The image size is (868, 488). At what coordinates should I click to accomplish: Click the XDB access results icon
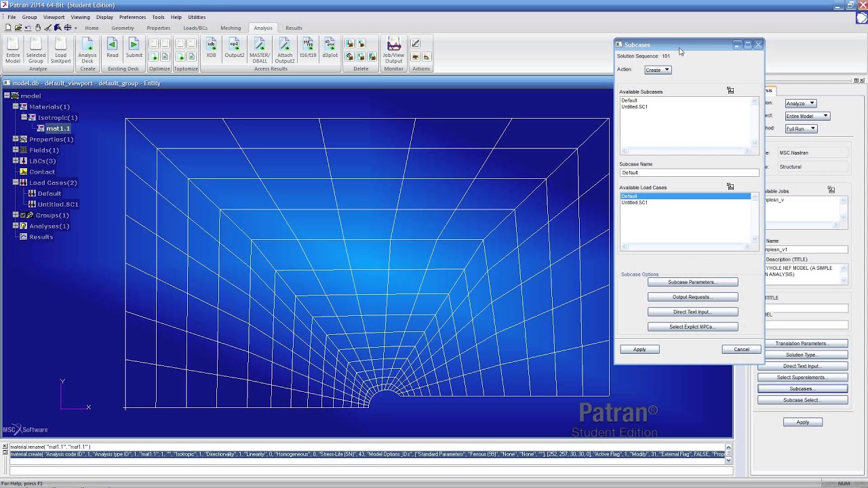coord(211,48)
